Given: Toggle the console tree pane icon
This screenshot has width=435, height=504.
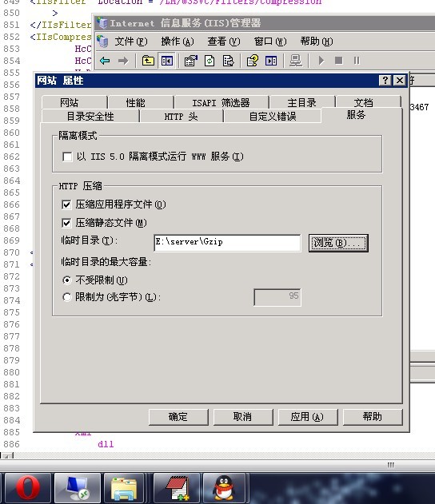Looking at the screenshot, I should tap(166, 61).
